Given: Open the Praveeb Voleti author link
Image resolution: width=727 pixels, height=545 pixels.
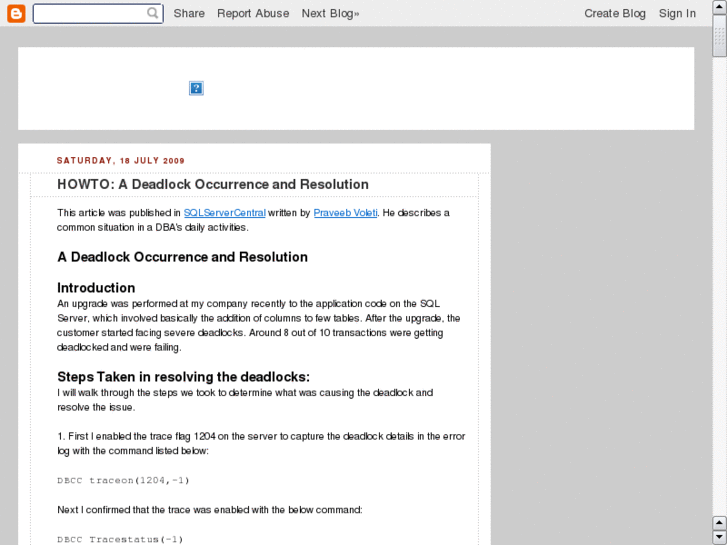Looking at the screenshot, I should 345,213.
